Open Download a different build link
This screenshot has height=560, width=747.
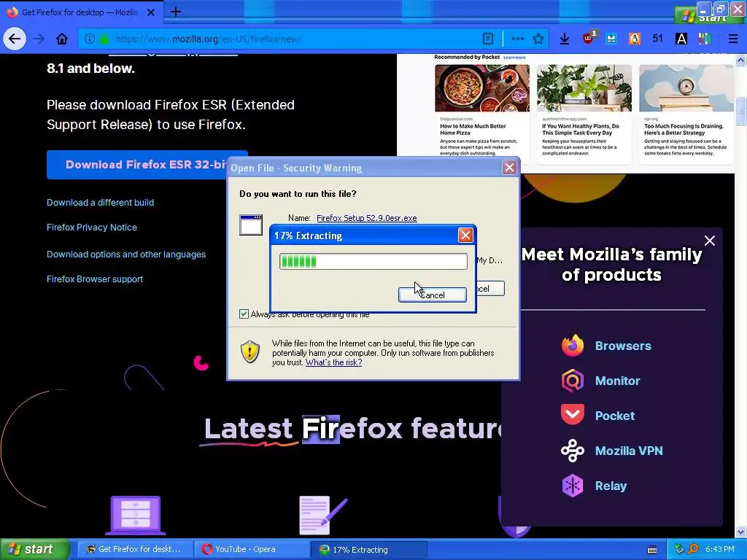coord(100,203)
